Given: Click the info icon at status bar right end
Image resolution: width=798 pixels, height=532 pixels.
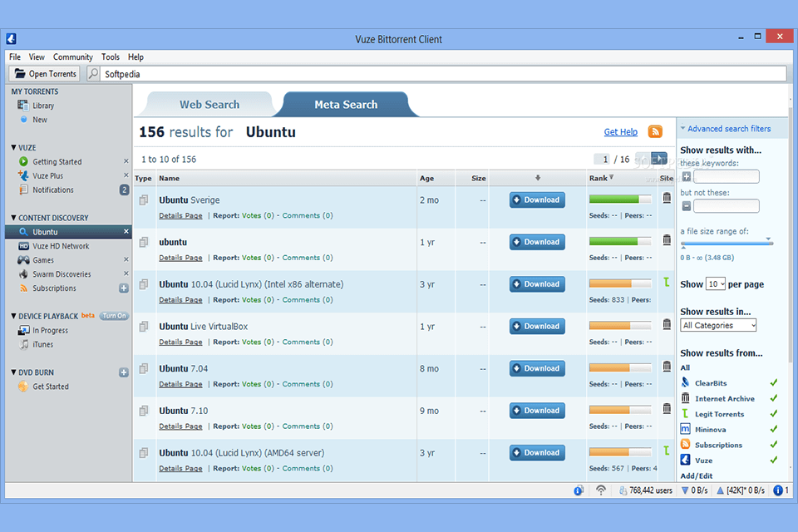Looking at the screenshot, I should click(x=778, y=490).
